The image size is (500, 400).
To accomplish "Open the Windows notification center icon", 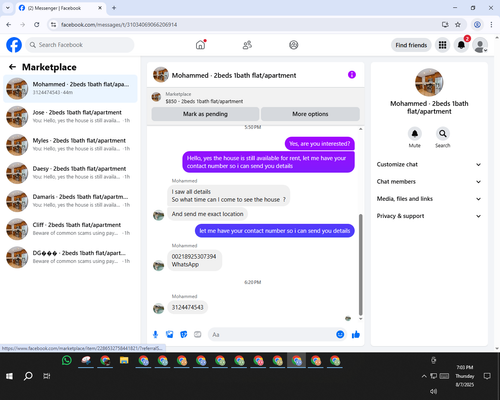I will click(487, 376).
